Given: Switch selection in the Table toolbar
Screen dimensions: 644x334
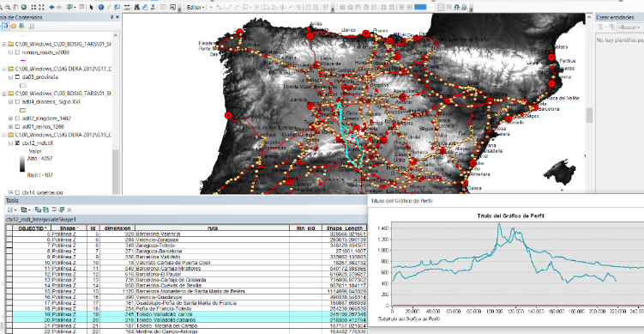Looking at the screenshot, I should pos(45,210).
